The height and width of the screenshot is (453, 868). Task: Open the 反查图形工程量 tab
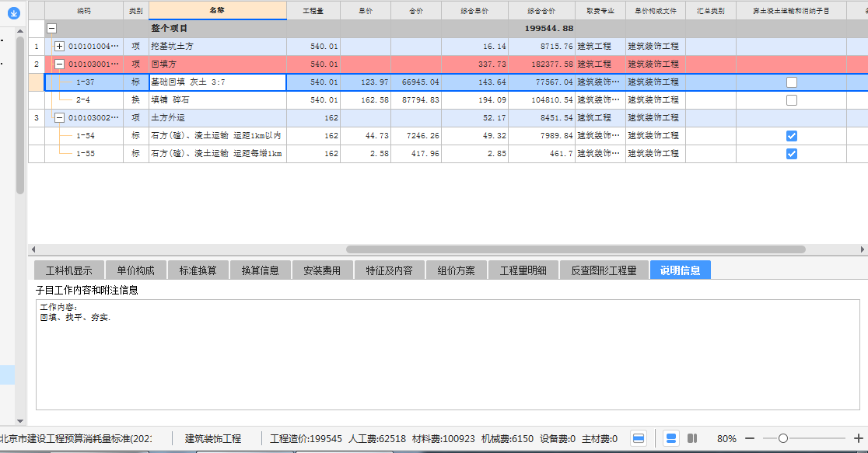pos(604,270)
